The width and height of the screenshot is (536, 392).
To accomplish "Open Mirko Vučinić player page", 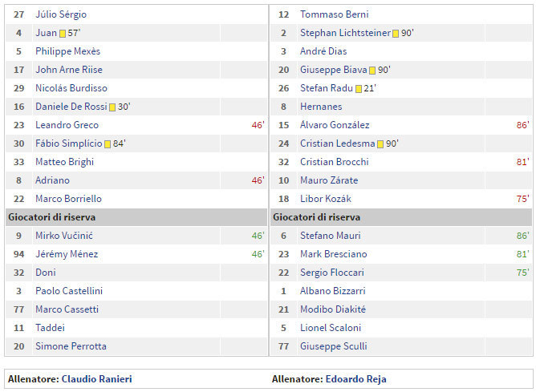I will (x=64, y=236).
